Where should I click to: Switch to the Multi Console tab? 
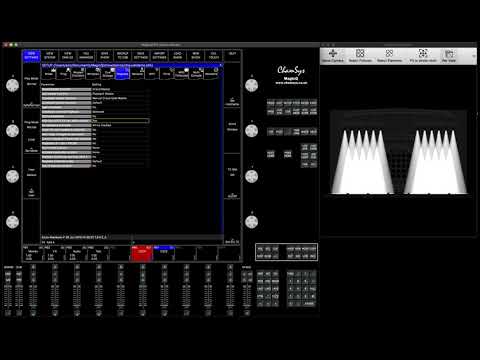click(196, 73)
